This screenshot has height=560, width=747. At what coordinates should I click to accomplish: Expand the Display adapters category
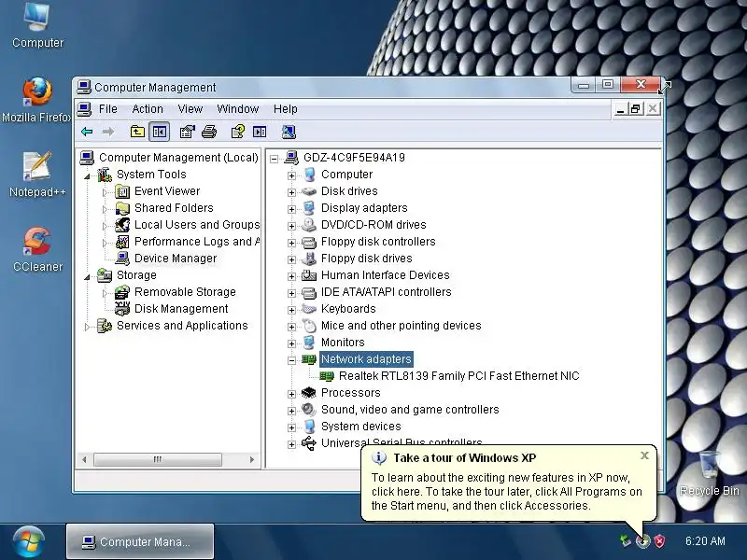point(291,209)
